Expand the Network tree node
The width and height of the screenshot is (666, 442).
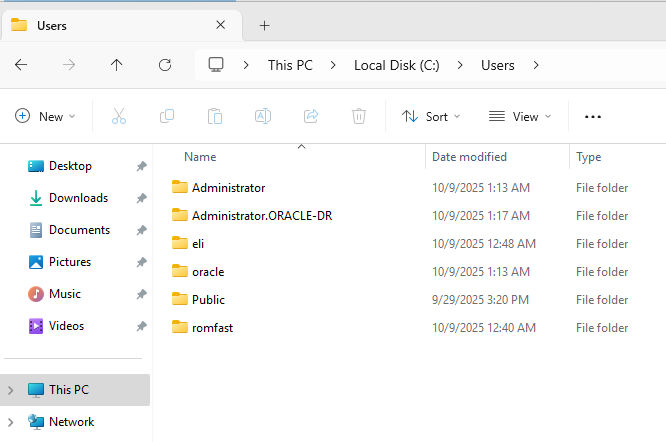(11, 422)
